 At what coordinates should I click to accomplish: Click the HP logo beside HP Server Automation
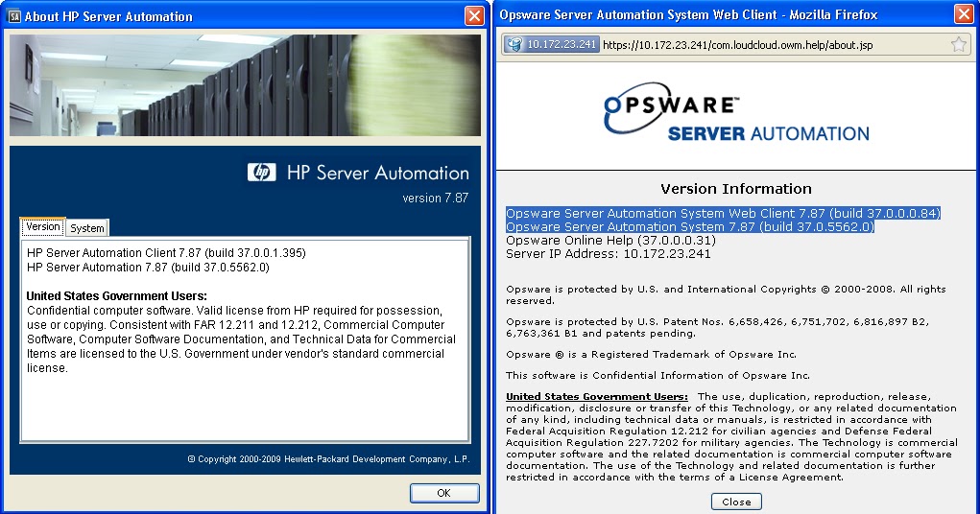coord(261,173)
